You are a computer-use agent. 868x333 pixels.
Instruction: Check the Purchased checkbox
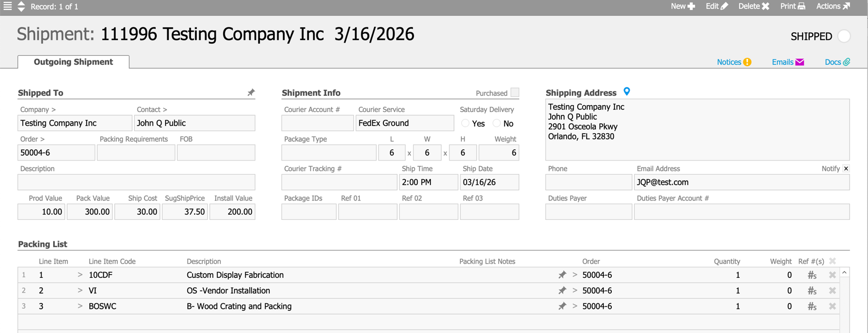tap(514, 93)
